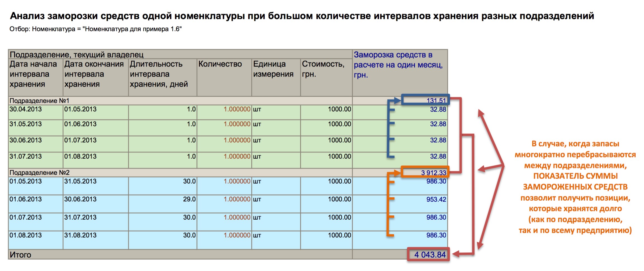Viewport: 644px width, 271px height.
Task: Select the start date cell 01.08.2013
Action: click(x=25, y=235)
